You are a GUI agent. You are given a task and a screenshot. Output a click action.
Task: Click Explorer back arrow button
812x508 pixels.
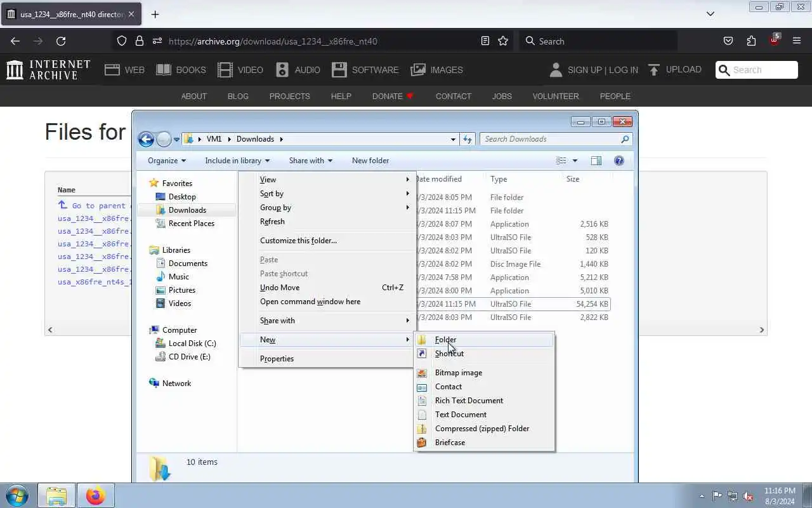coord(146,139)
